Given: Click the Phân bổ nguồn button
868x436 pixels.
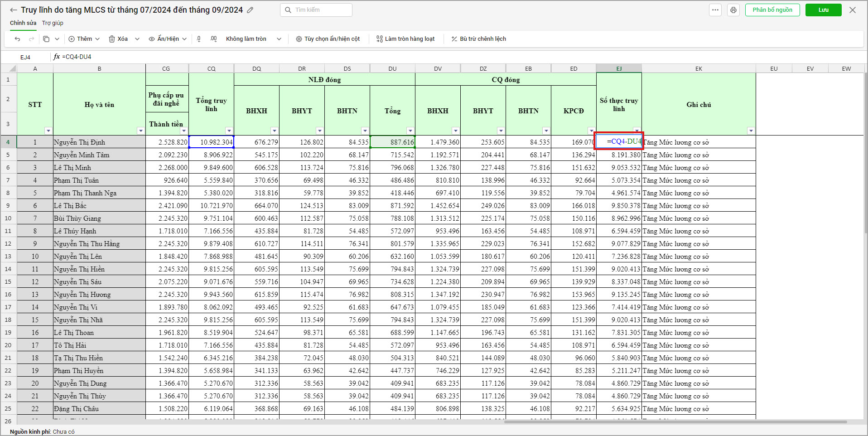Looking at the screenshot, I should tap(772, 10).
